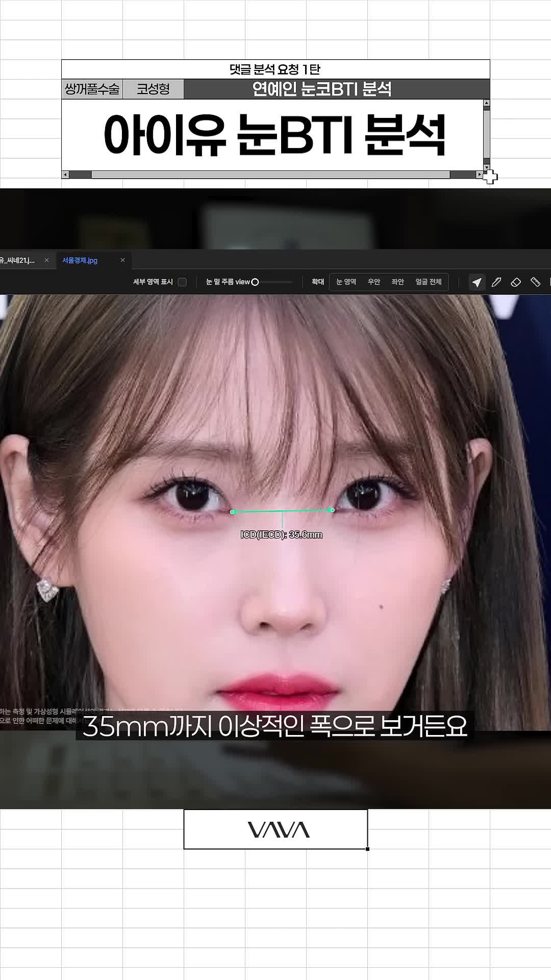The image size is (551, 980).
Task: Select the eraser tool
Action: [516, 282]
